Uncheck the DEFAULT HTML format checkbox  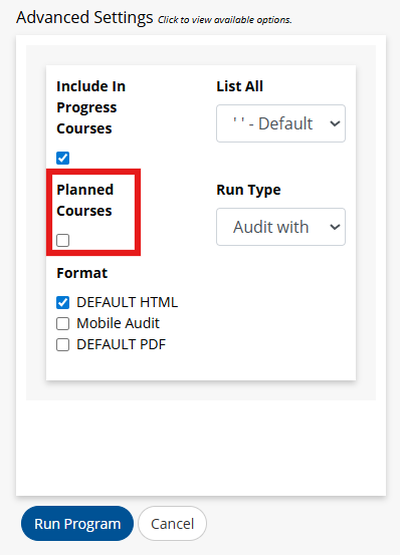coord(63,302)
